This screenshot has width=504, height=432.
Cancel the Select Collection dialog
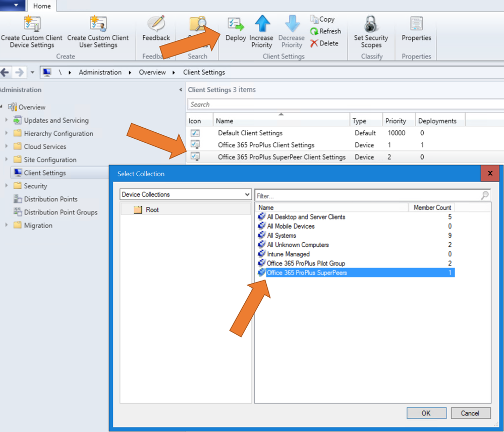click(x=471, y=413)
